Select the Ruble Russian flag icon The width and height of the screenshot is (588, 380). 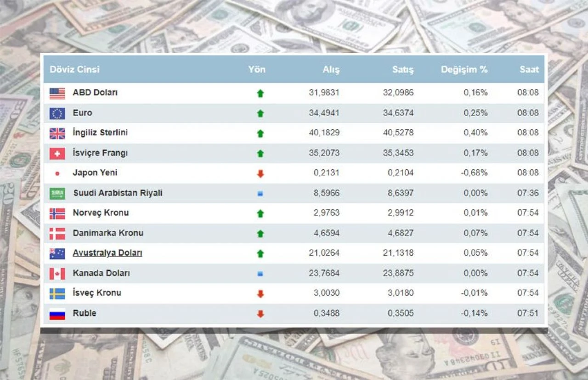coord(57,313)
